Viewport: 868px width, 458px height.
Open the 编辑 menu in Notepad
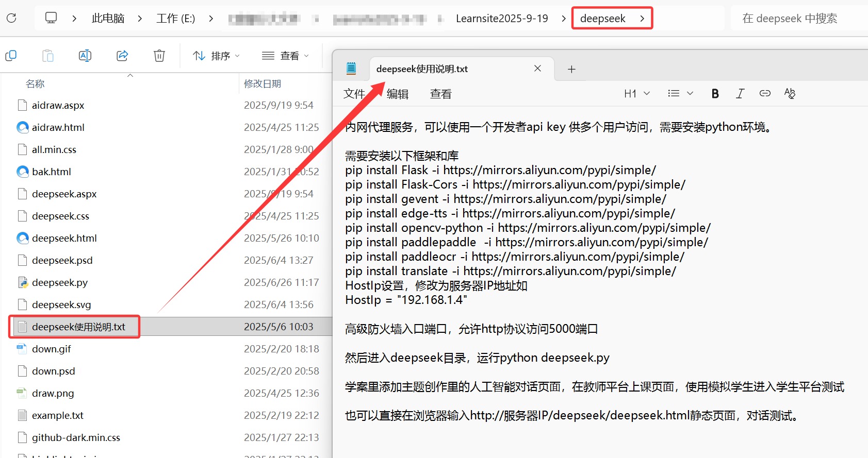point(397,94)
